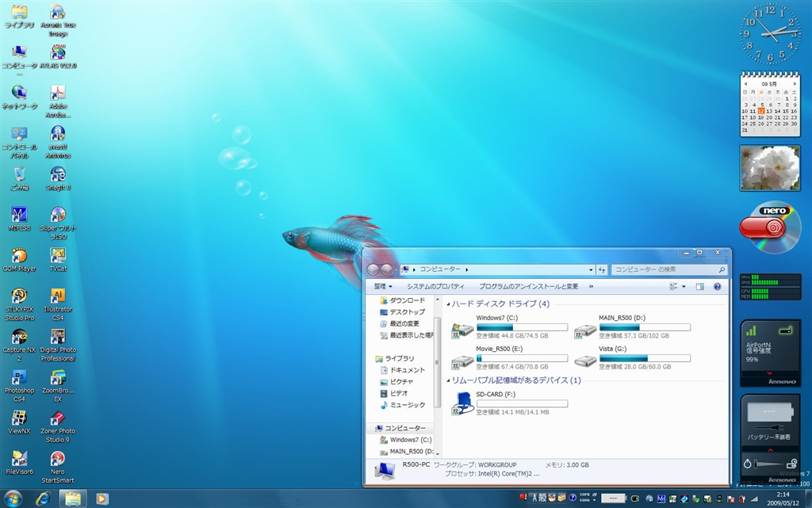Collapse the リムーバブル記憶域があるデバイス group

[x=448, y=380]
